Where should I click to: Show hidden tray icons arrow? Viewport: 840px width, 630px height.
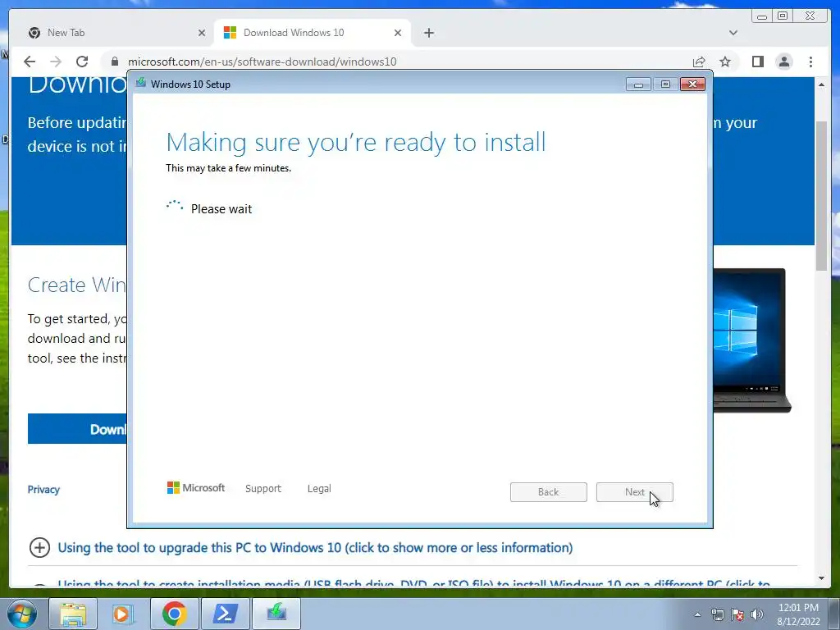(x=697, y=614)
